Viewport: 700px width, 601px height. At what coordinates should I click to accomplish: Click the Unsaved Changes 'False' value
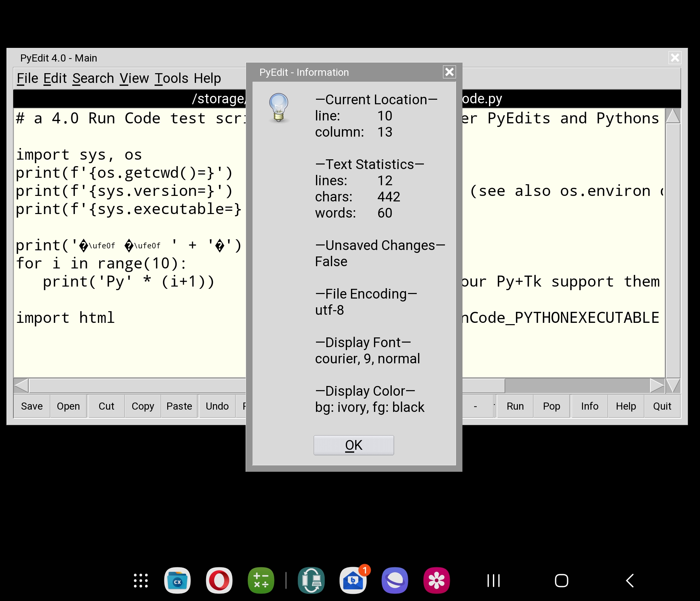[331, 262]
